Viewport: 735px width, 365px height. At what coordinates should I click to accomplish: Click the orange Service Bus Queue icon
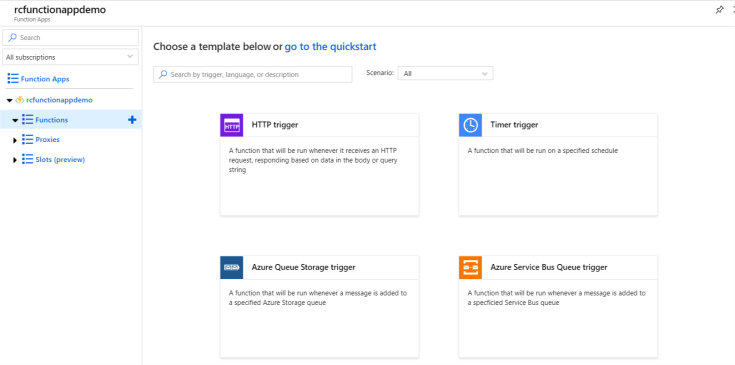click(x=470, y=268)
